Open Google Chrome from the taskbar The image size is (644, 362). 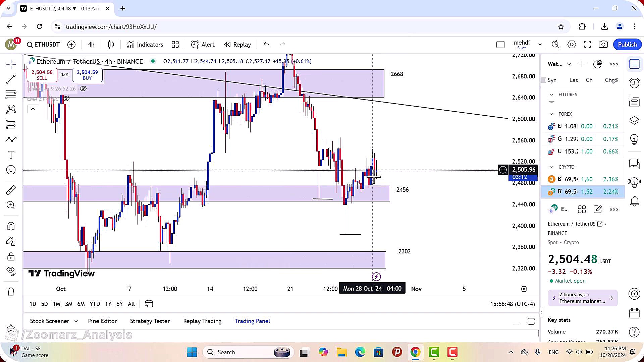click(x=415, y=352)
